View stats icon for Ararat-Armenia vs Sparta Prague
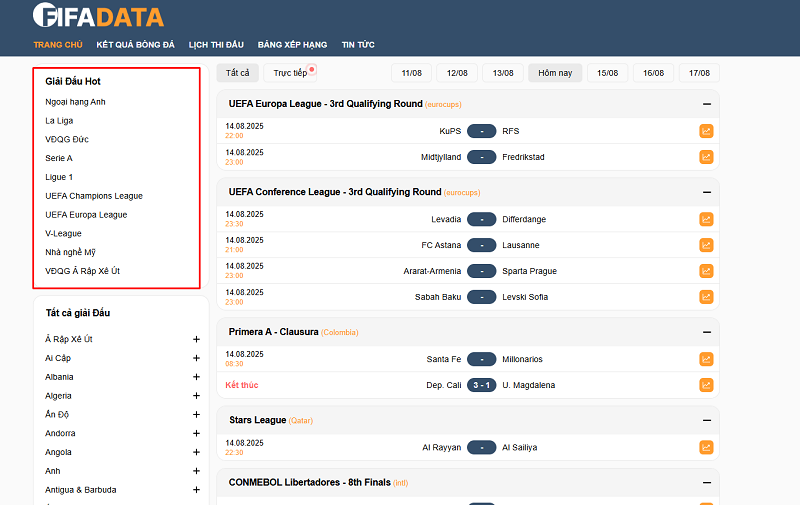The width and height of the screenshot is (800, 505). click(706, 271)
